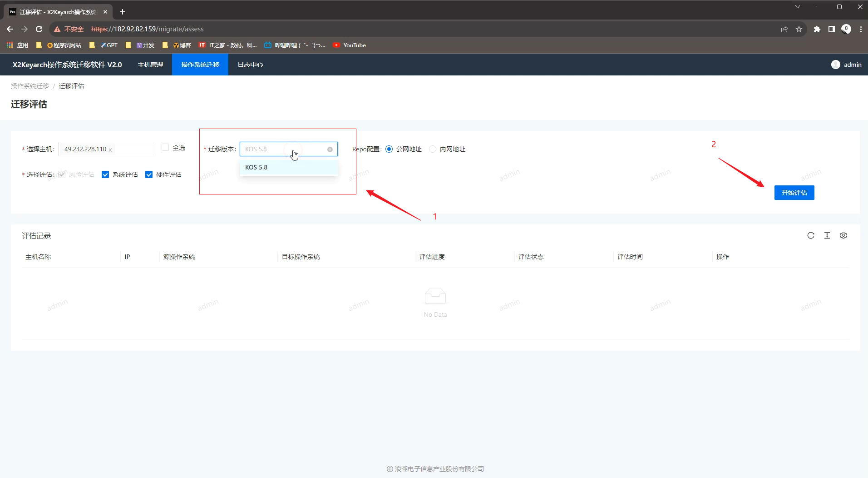Click the 评估状态 column header
Screen dimensions: 868x478
(531, 257)
